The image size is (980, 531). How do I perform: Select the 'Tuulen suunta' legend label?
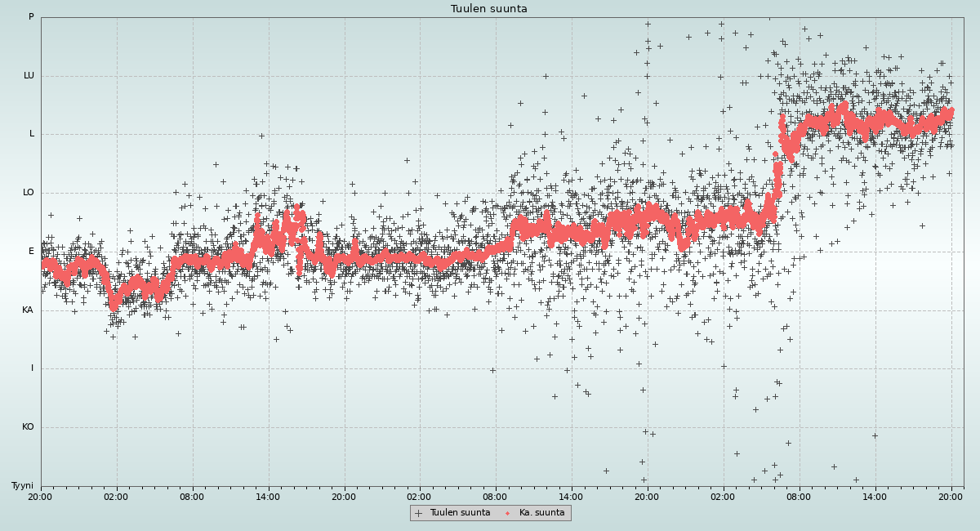coord(460,513)
